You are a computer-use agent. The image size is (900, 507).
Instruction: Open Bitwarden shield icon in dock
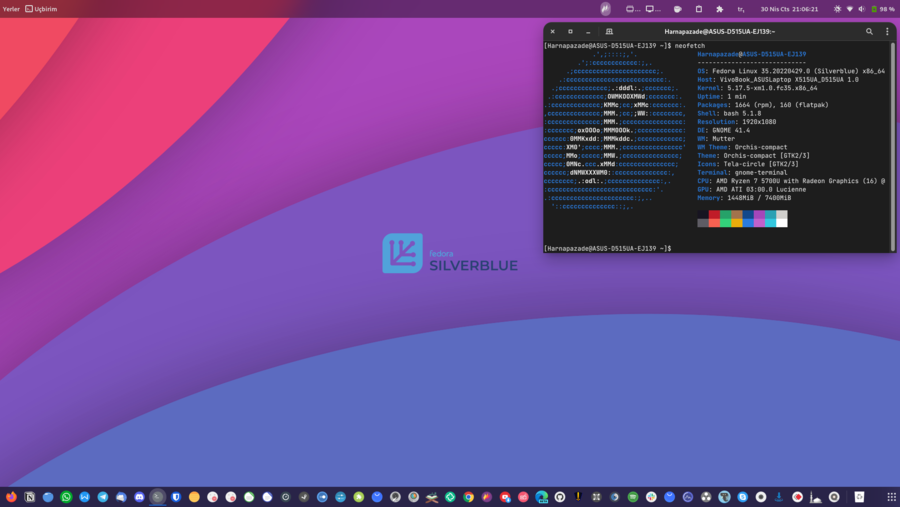click(176, 497)
